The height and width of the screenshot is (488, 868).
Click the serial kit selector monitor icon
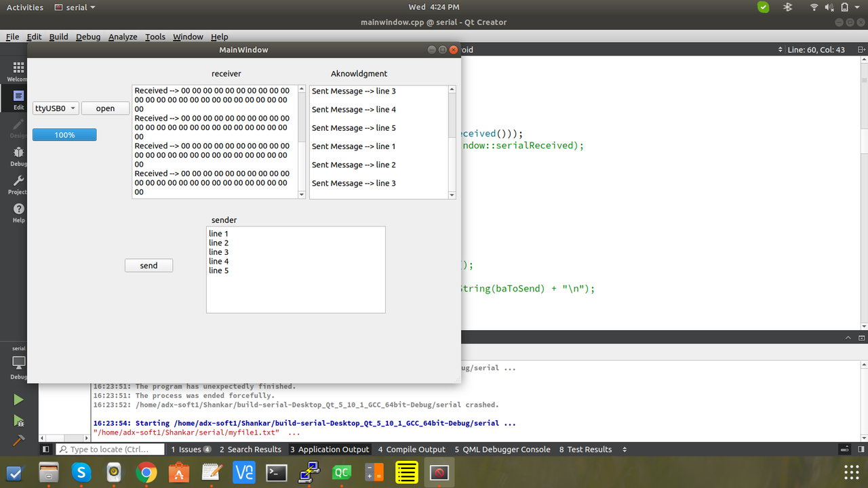pyautogui.click(x=18, y=363)
